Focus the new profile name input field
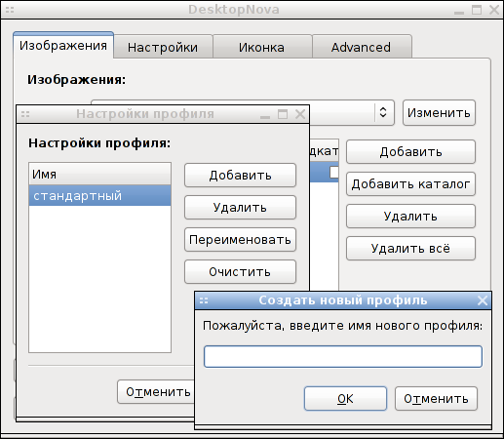The height and width of the screenshot is (439, 504). [x=343, y=357]
